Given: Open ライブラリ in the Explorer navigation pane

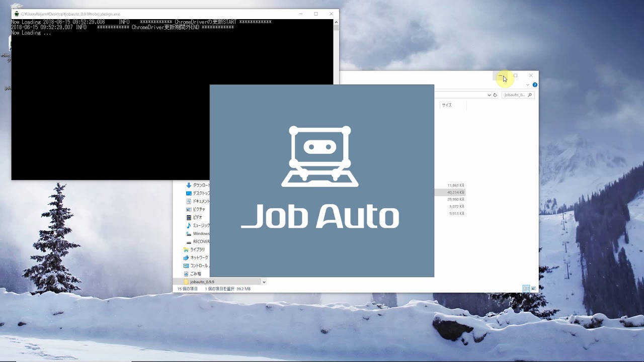Looking at the screenshot, I should click(x=194, y=249).
